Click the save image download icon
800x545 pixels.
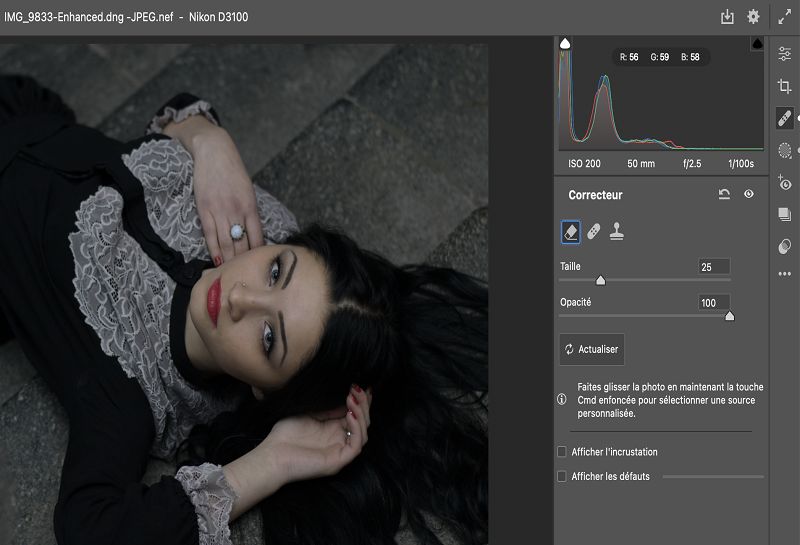pyautogui.click(x=727, y=17)
